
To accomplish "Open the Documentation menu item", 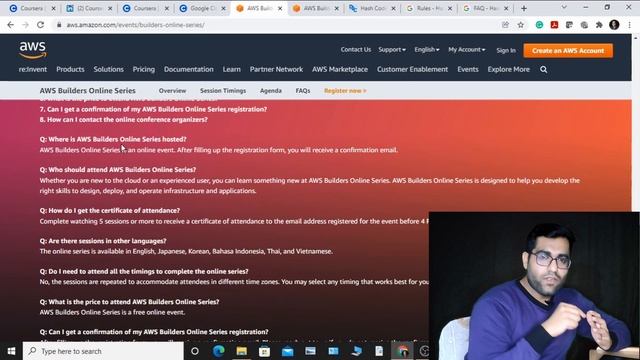I will (x=189, y=69).
